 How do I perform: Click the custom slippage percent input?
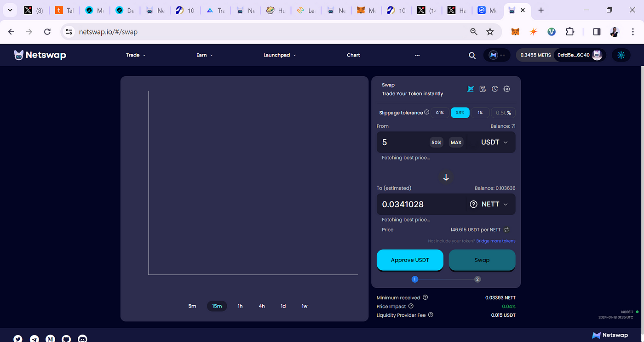coord(503,113)
